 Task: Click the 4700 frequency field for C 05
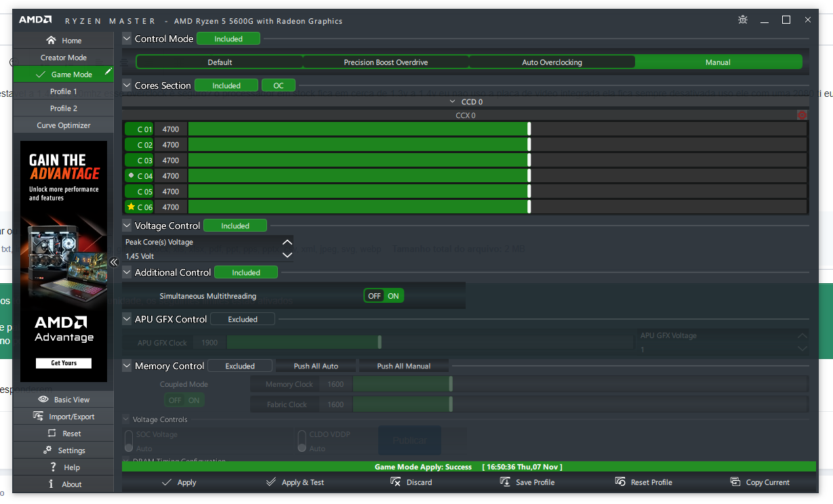point(171,192)
